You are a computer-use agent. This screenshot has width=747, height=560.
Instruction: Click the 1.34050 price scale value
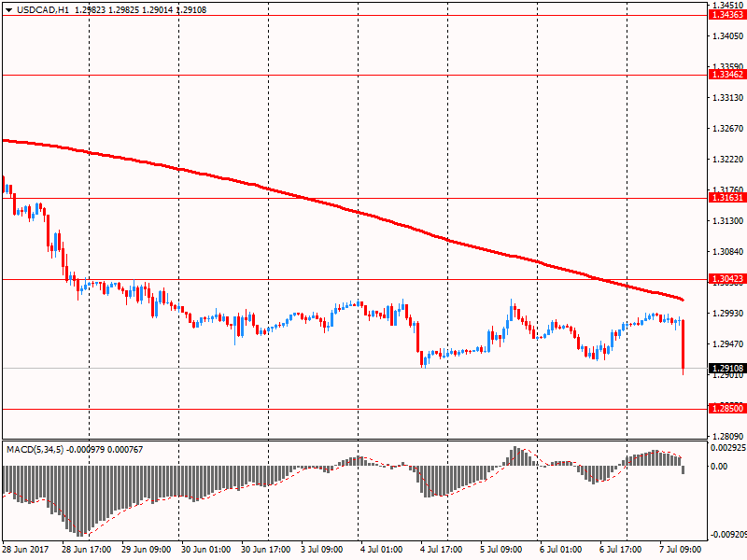(x=728, y=36)
